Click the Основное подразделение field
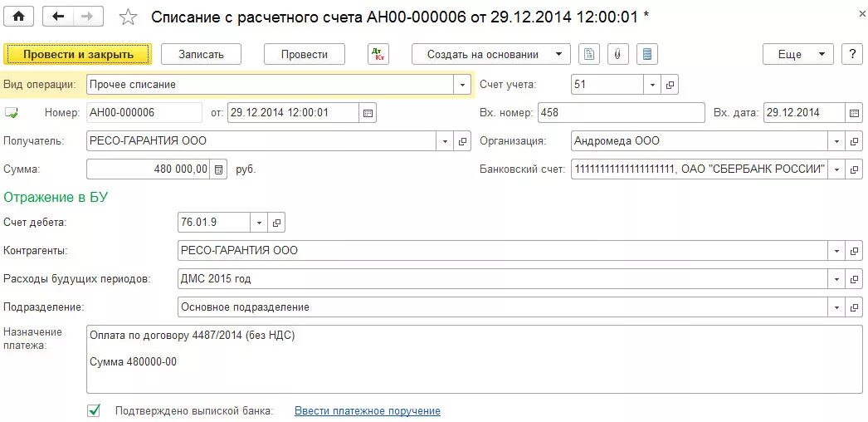 [503, 307]
